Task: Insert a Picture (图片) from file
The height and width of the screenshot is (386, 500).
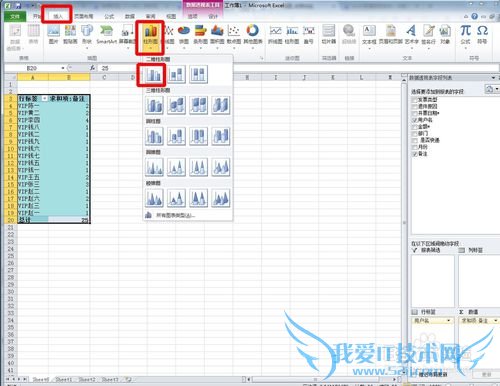Action: (x=53, y=34)
